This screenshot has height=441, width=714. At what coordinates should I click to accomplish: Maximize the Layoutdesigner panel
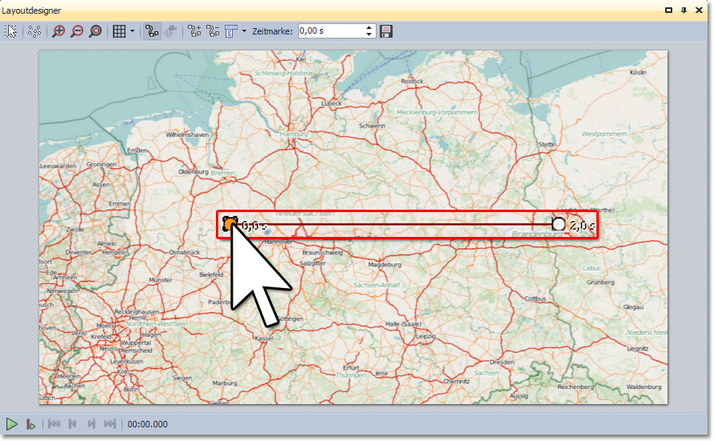coord(669,8)
